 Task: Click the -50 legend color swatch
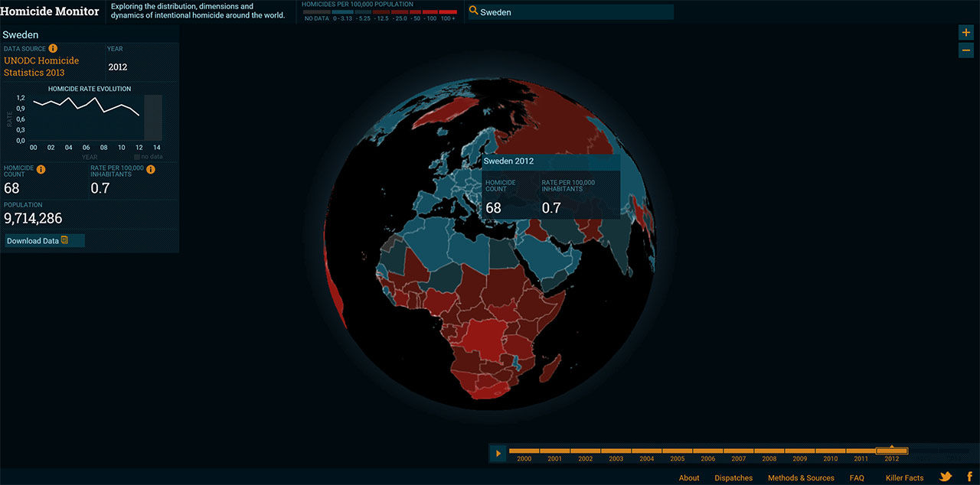417,12
